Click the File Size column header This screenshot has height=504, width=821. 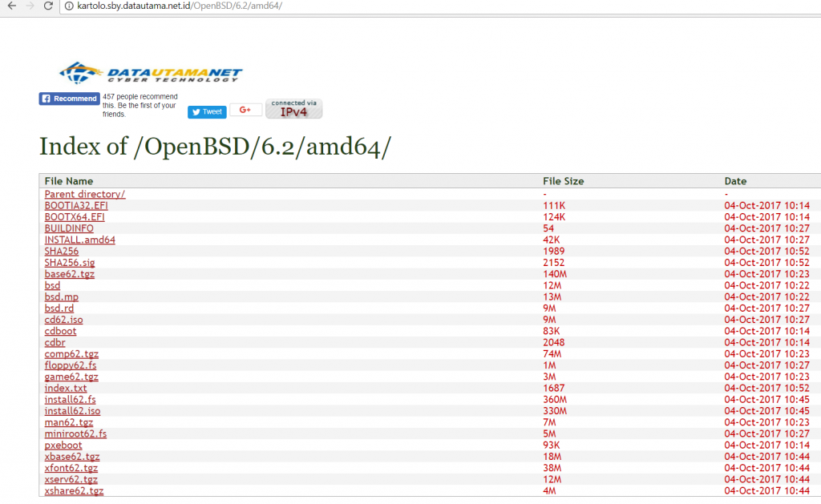[x=563, y=181]
